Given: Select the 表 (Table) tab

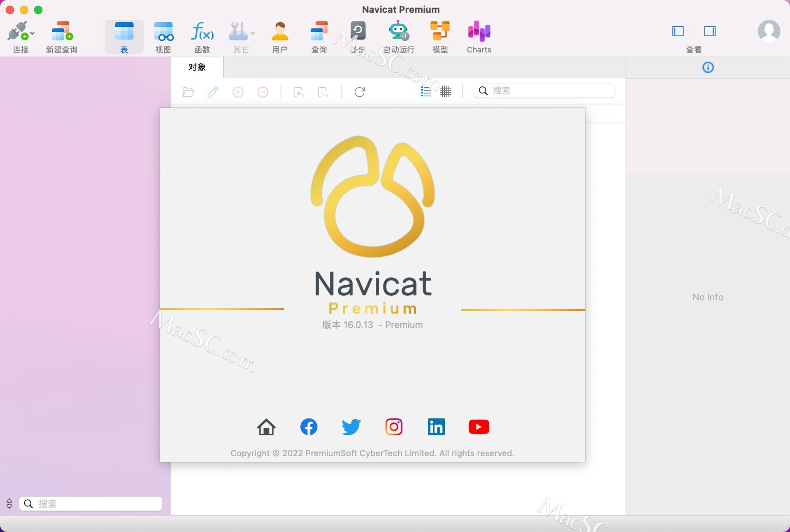Looking at the screenshot, I should (x=125, y=36).
